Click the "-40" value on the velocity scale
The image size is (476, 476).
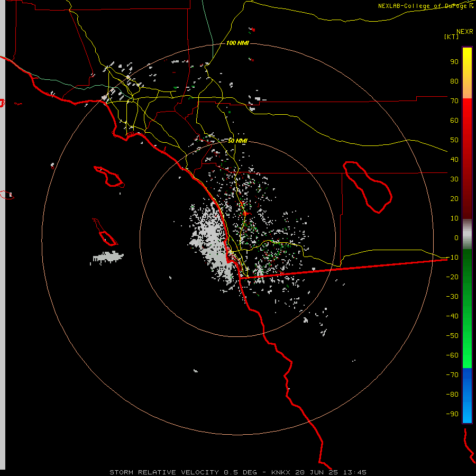click(452, 316)
